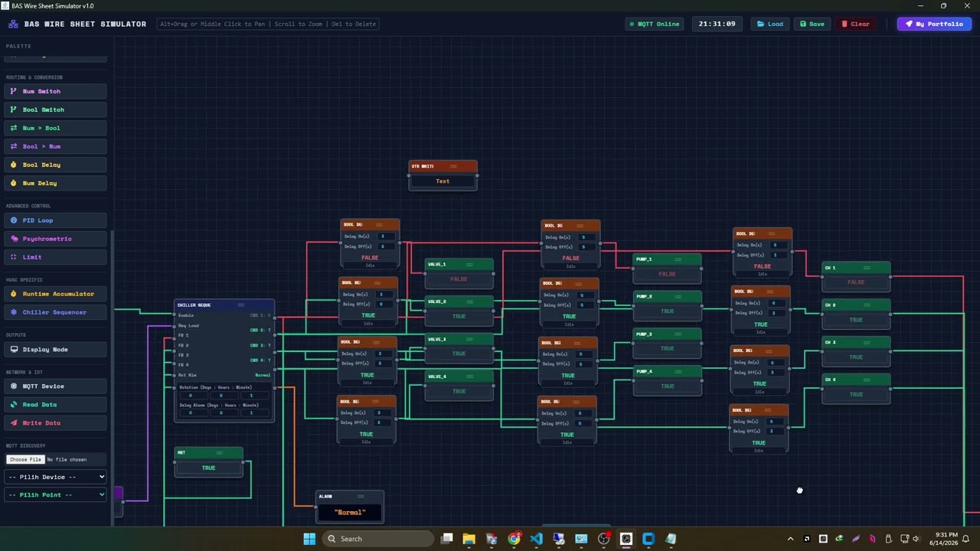Choose the Psychrometric palette icon
The height and width of the screenshot is (551, 980).
(13, 239)
